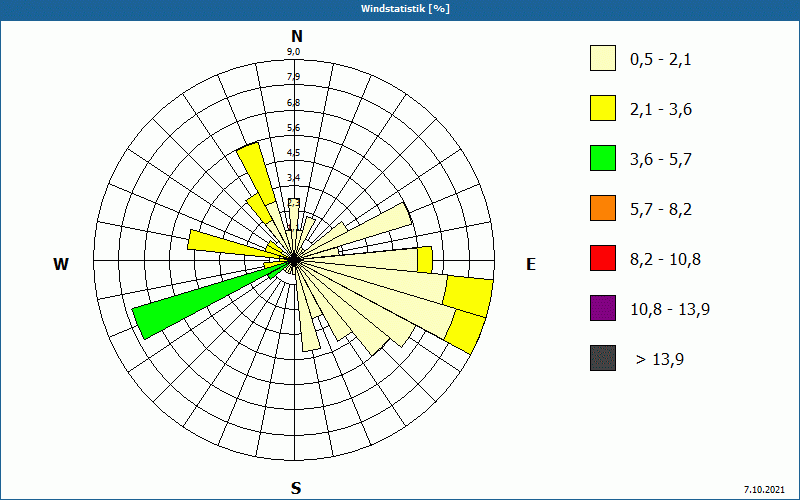Click the S compass label
Viewport: 800px width, 500px height.
pos(296,488)
